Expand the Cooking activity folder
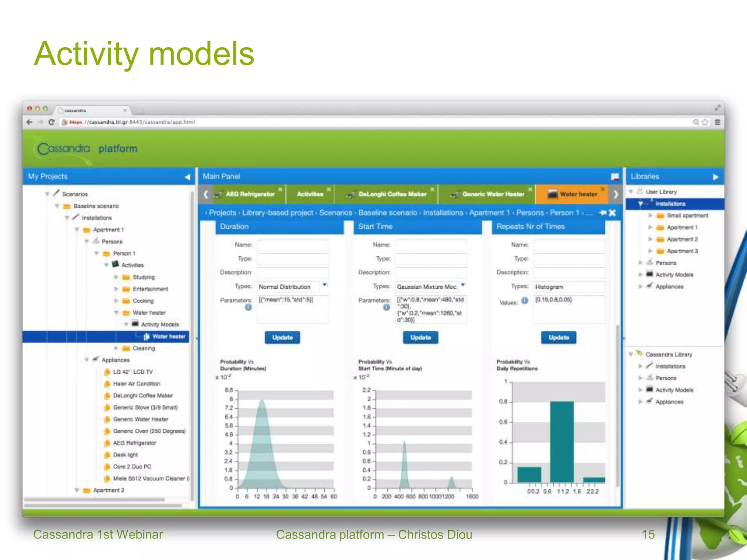This screenshot has width=747, height=560. pos(116,301)
